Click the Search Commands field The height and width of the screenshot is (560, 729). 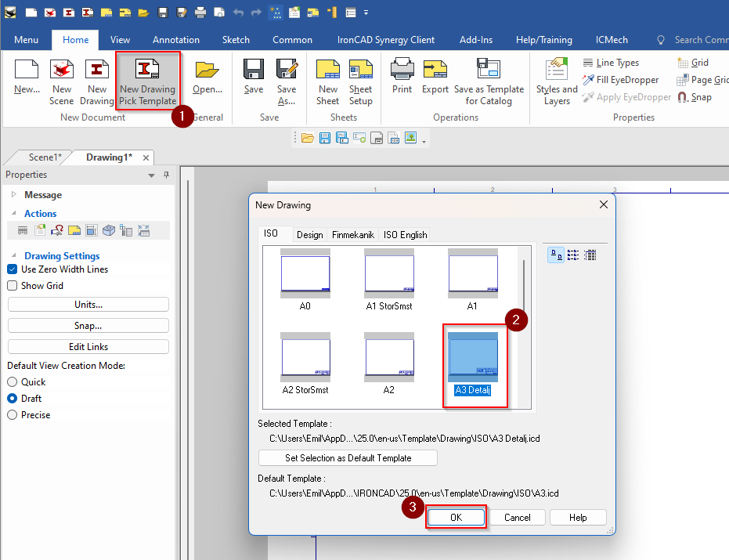[x=702, y=40]
